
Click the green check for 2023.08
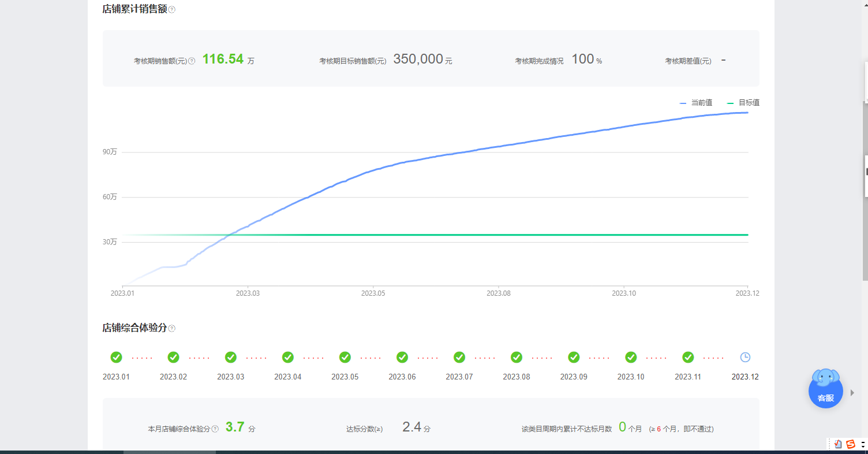pyautogui.click(x=517, y=358)
